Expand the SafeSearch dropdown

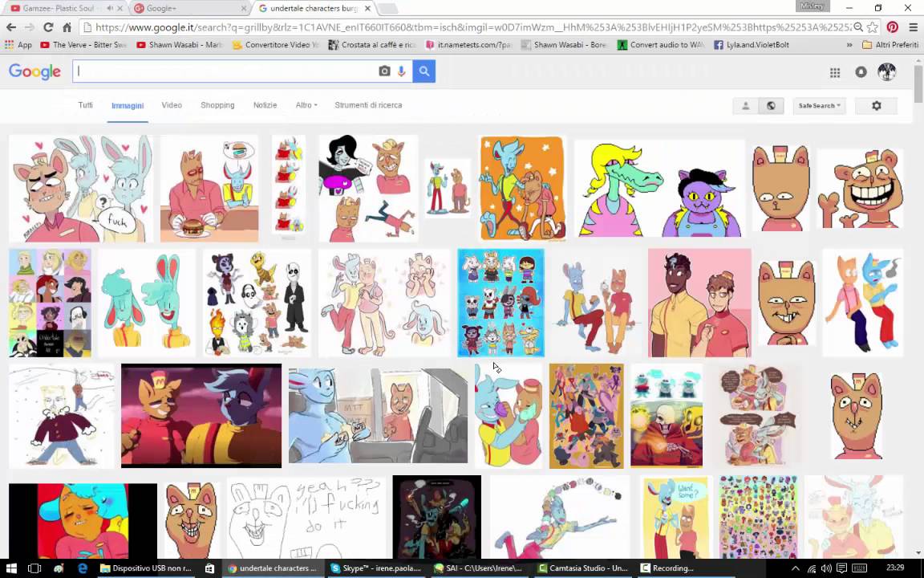pos(819,106)
